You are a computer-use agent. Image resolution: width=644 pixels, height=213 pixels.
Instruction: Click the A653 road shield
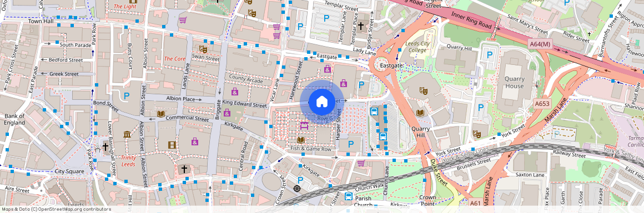click(x=542, y=104)
